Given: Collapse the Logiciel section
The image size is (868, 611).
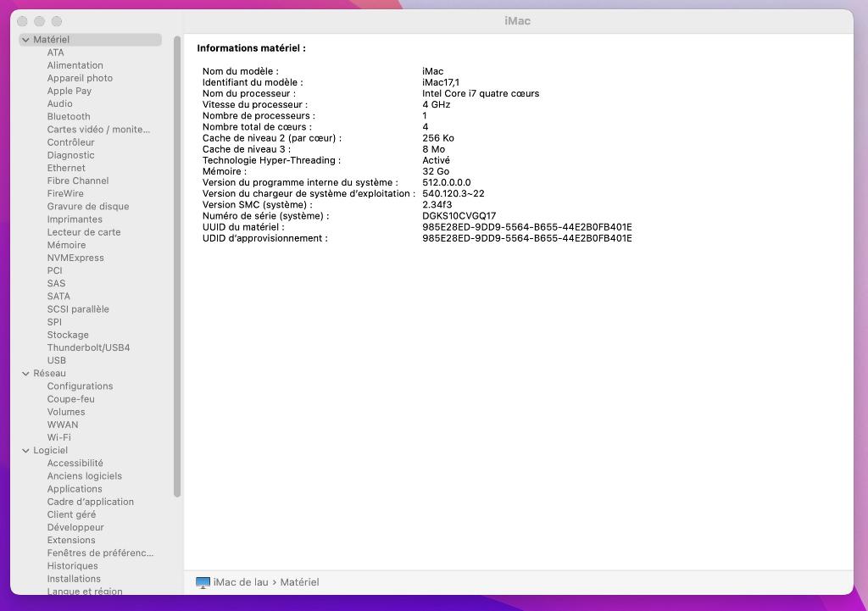Looking at the screenshot, I should point(25,451).
